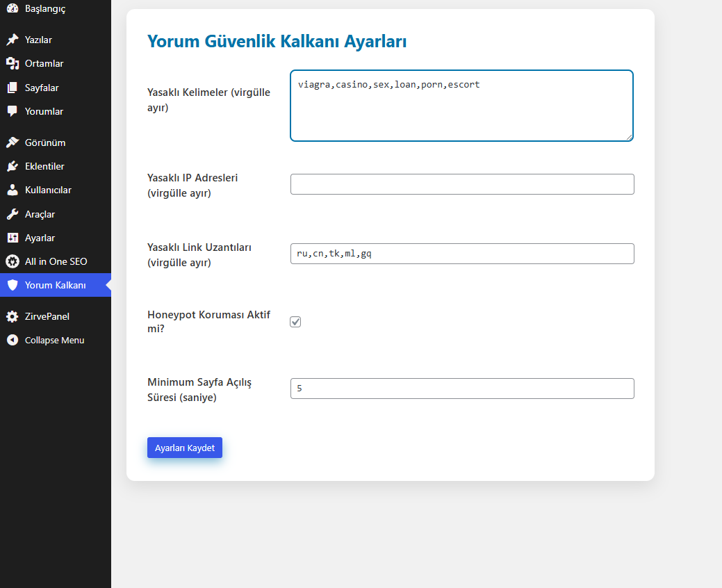This screenshot has width=722, height=588.
Task: Select the Görünüm appearance icon
Action: point(12,142)
